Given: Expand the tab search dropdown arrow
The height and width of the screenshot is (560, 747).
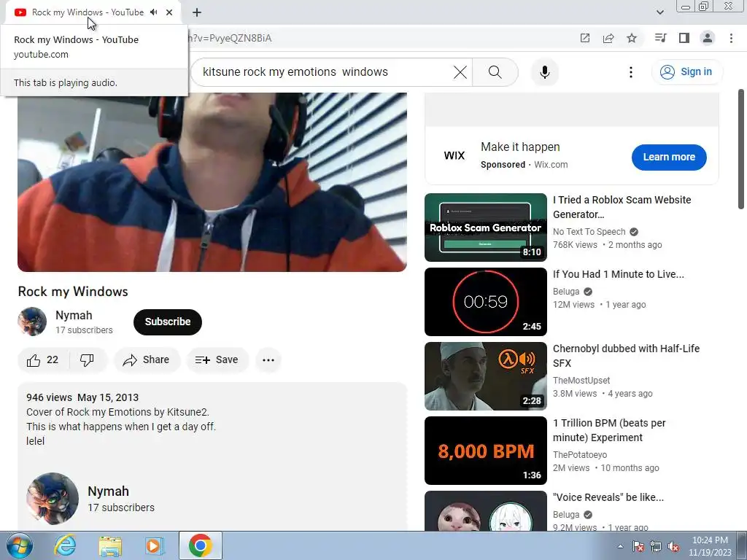Looking at the screenshot, I should [659, 12].
